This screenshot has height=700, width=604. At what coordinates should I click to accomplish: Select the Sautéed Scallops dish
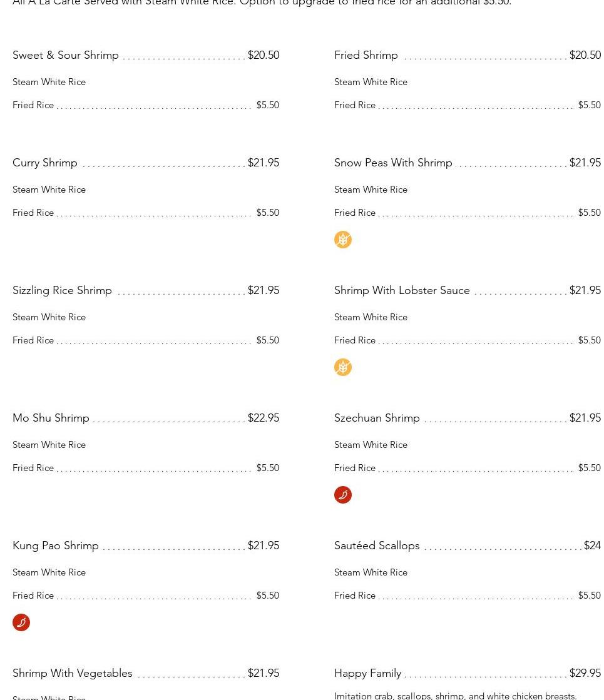(377, 545)
